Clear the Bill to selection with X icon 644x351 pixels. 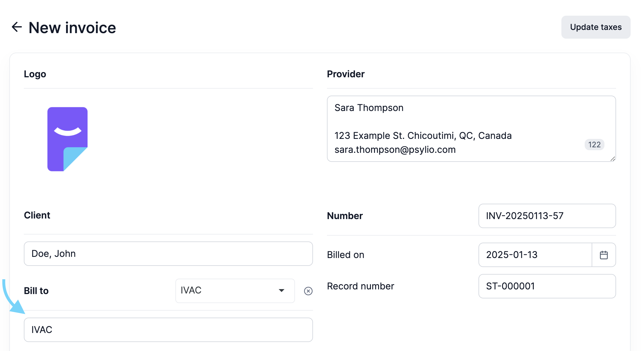[308, 291]
